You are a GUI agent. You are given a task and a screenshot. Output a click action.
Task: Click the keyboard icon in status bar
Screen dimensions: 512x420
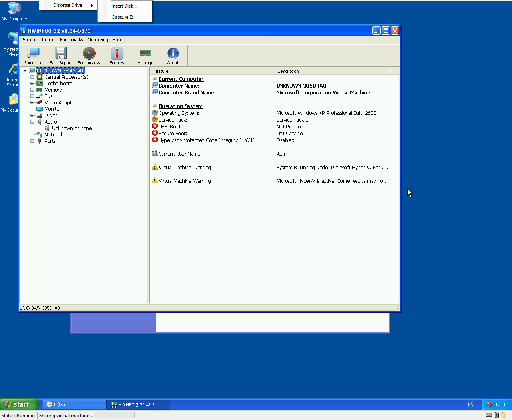489,415
